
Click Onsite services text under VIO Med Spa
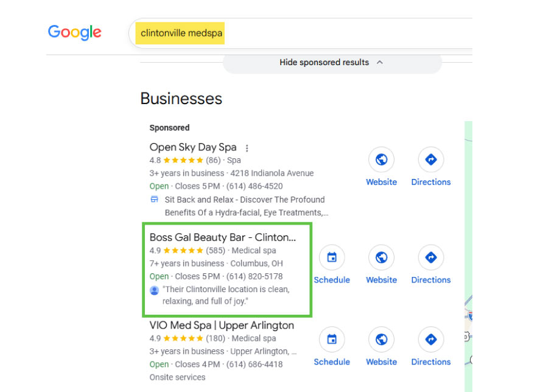[x=177, y=377]
